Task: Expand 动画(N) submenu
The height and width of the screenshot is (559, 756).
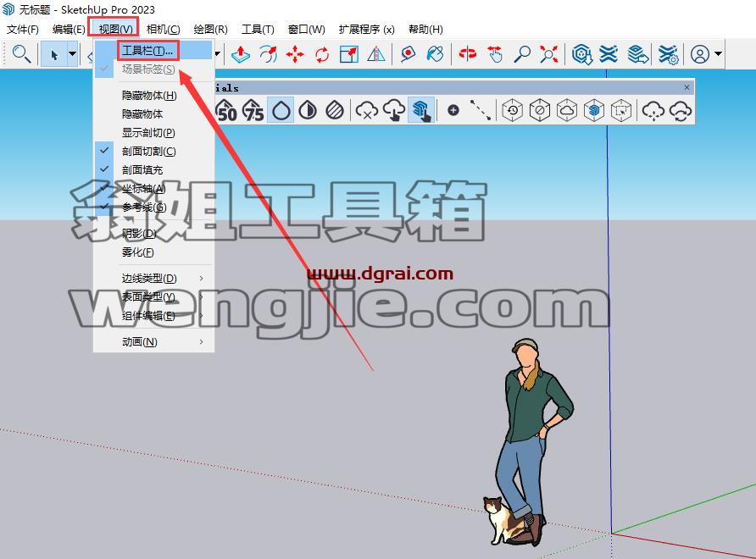Action: point(153,341)
